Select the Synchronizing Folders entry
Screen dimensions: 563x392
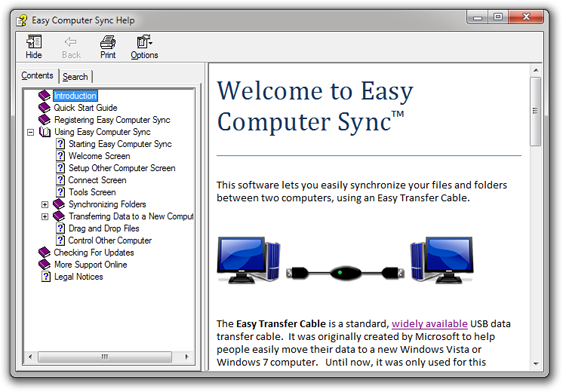coord(107,204)
